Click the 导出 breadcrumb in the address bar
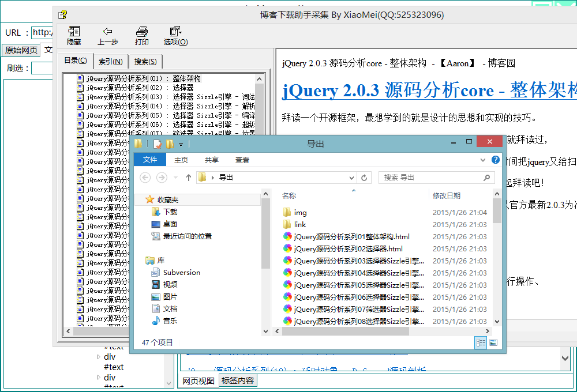The width and height of the screenshot is (577, 392). 226,178
